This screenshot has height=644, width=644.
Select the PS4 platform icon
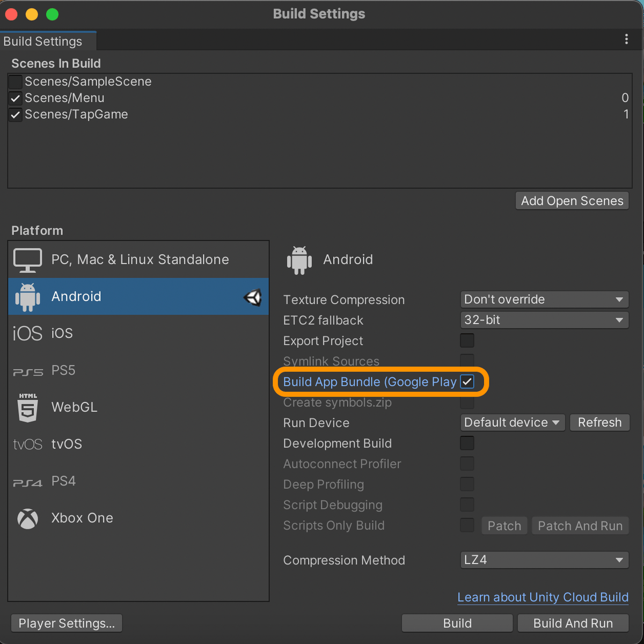(27, 481)
